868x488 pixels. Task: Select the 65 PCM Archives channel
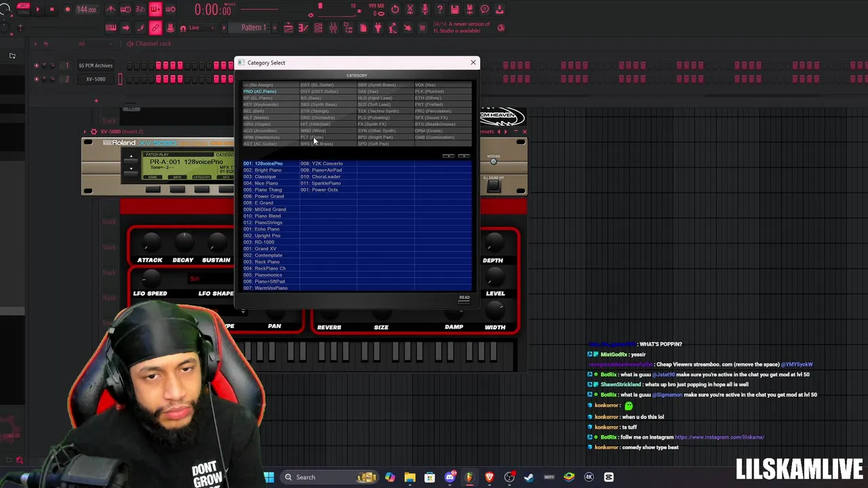point(96,66)
